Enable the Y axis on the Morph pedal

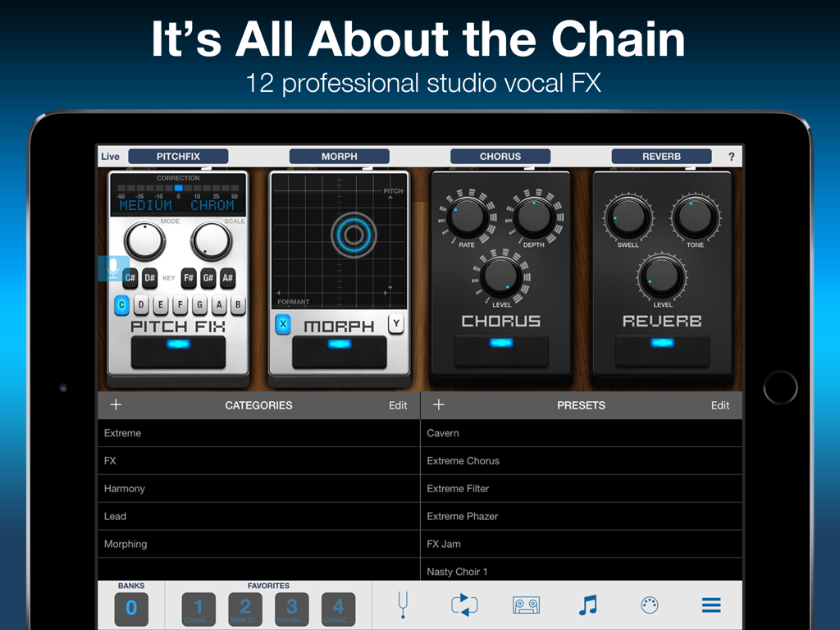(x=395, y=324)
